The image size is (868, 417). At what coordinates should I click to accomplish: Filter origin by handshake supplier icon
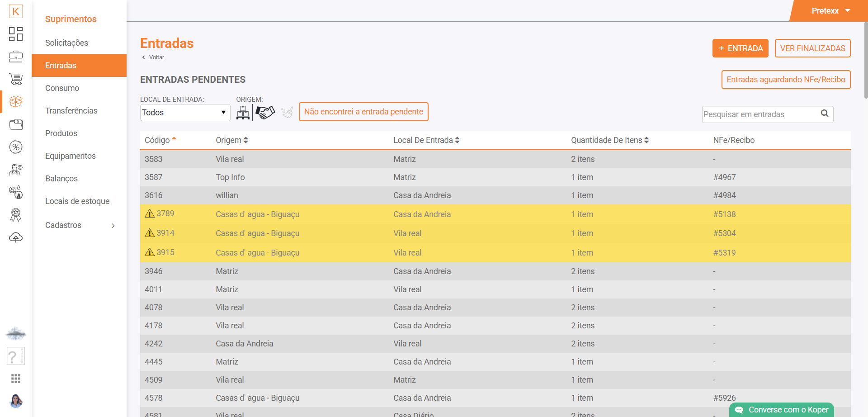tap(265, 112)
